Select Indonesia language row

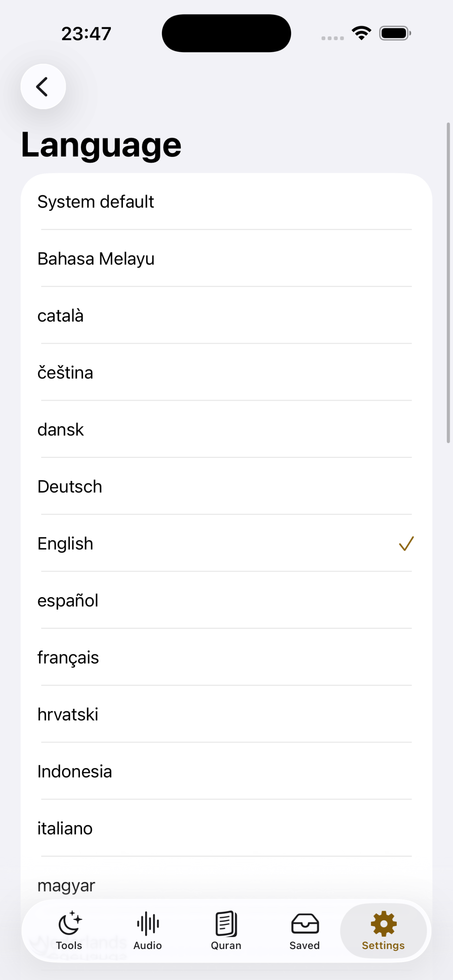(x=226, y=771)
